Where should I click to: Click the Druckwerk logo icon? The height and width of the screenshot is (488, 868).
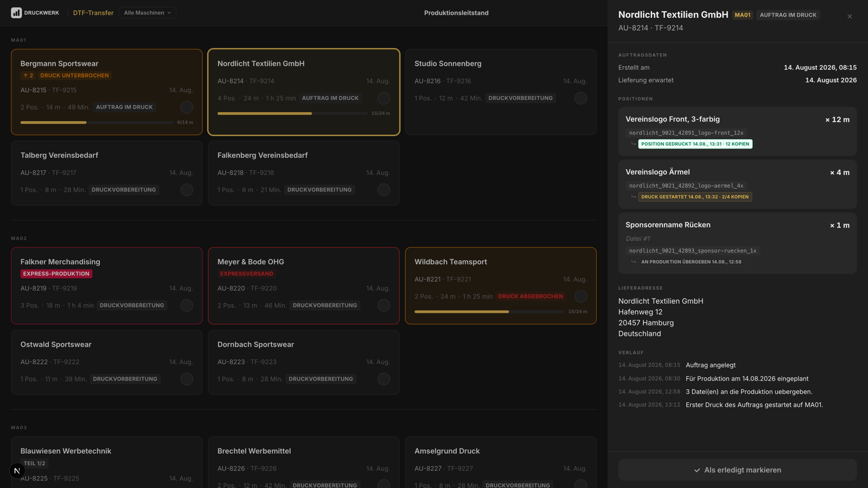(16, 12)
